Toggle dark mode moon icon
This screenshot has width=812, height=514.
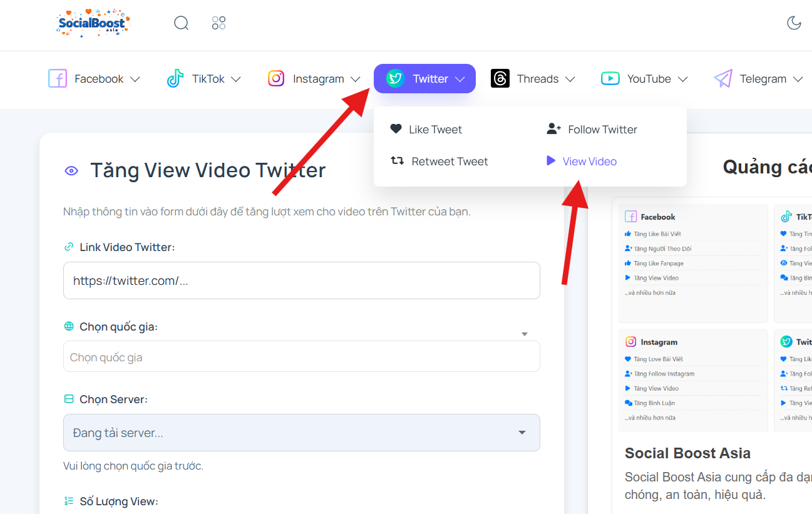(x=794, y=23)
